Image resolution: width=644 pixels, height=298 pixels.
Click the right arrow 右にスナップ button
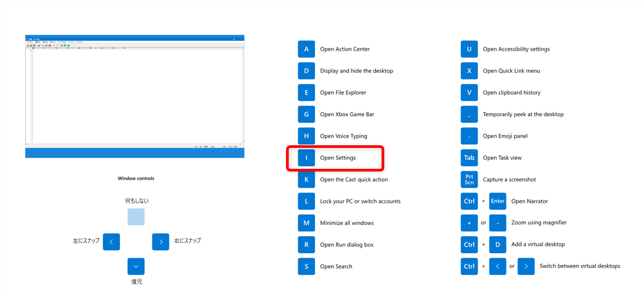pos(160,242)
